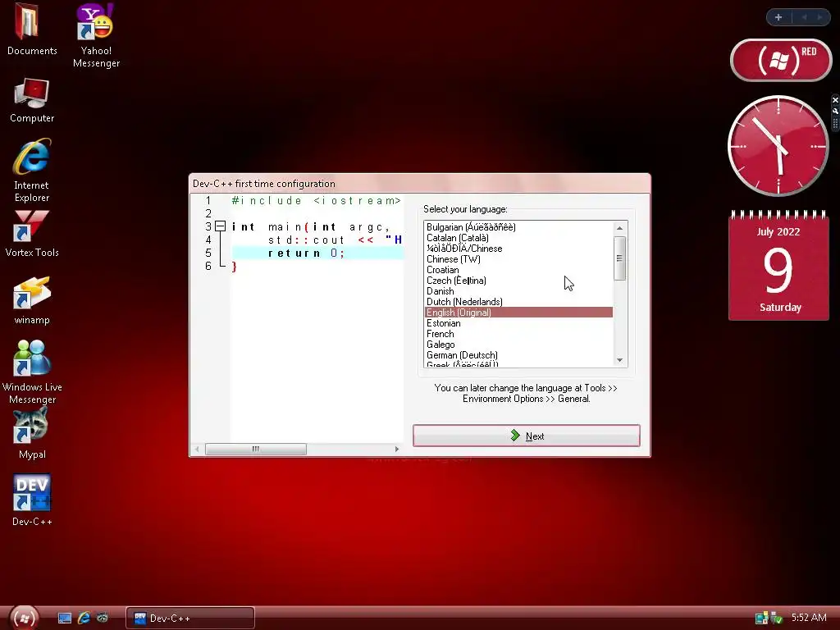The width and height of the screenshot is (840, 630).
Task: Click the Windows RED logo gadget
Action: pos(781,60)
